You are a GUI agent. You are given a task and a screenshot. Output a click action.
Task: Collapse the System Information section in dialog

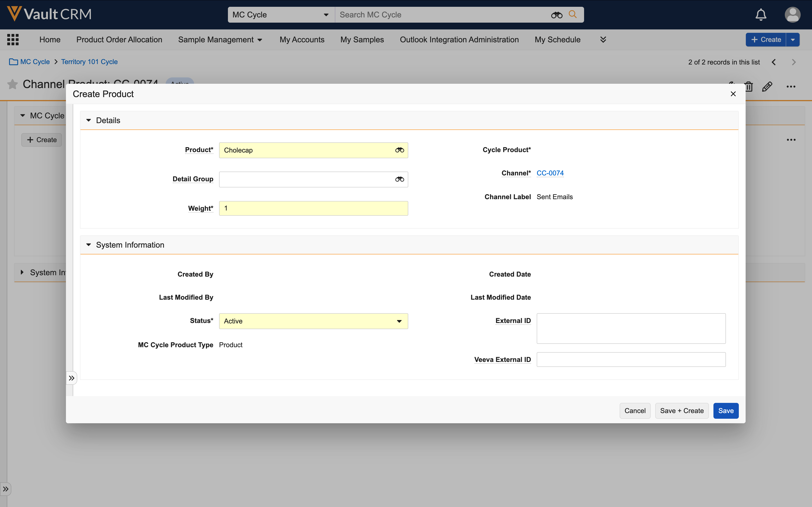(89, 245)
